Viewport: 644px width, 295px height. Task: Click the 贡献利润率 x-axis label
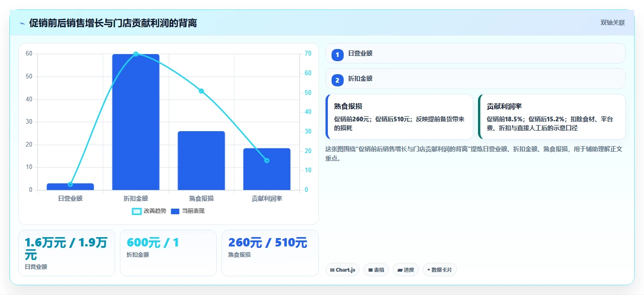click(x=267, y=198)
